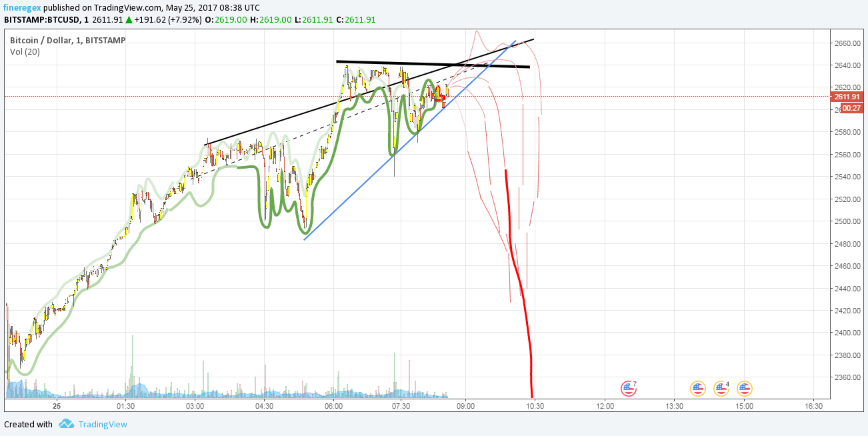This screenshot has height=436, width=868.
Task: Click the 10:30 time axis label
Action: point(535,405)
